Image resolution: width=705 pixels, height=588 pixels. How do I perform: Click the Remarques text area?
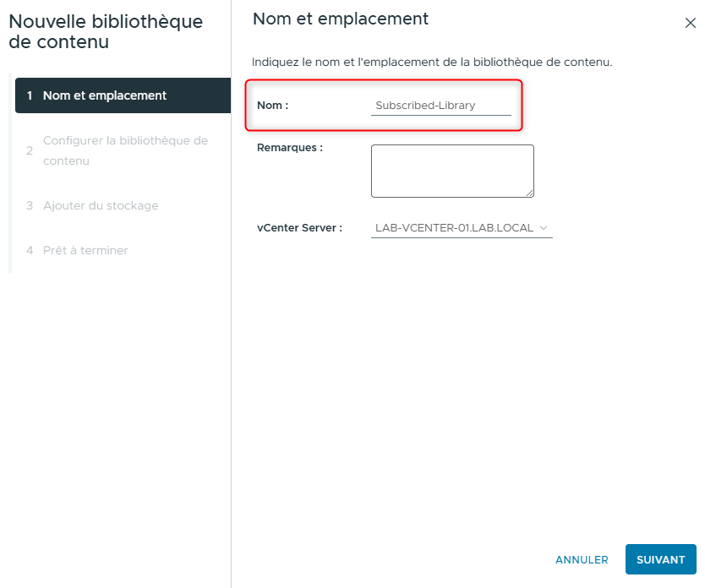coord(452,171)
